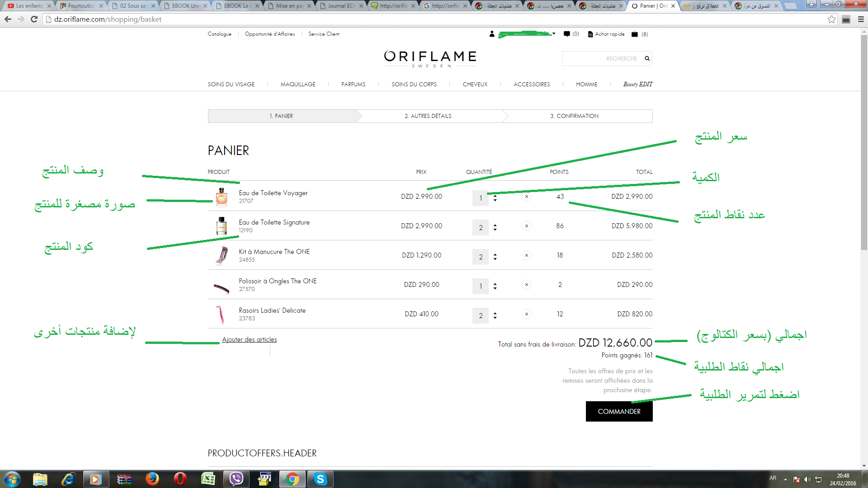Screen dimensions: 868x488
Task: Launch Firefox from the taskbar
Action: pyautogui.click(x=152, y=479)
